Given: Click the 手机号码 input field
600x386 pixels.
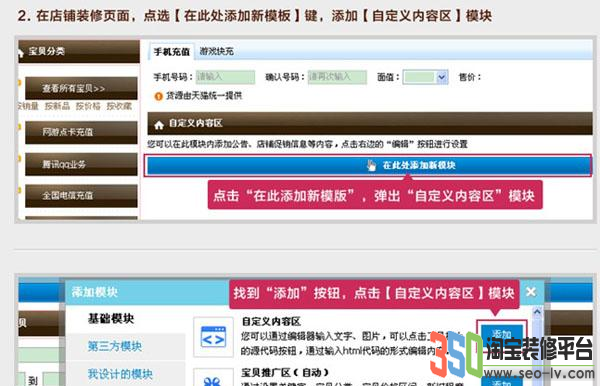Looking at the screenshot, I should tap(225, 77).
